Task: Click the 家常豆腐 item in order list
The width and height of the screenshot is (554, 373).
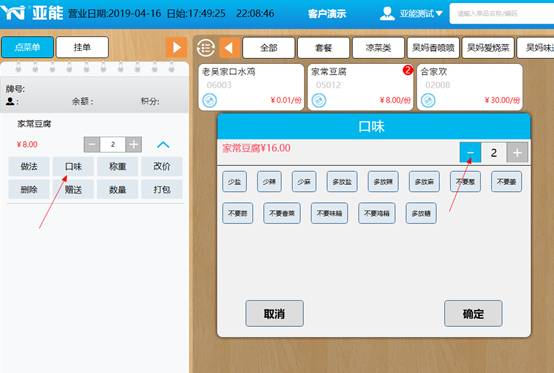Action: click(34, 124)
